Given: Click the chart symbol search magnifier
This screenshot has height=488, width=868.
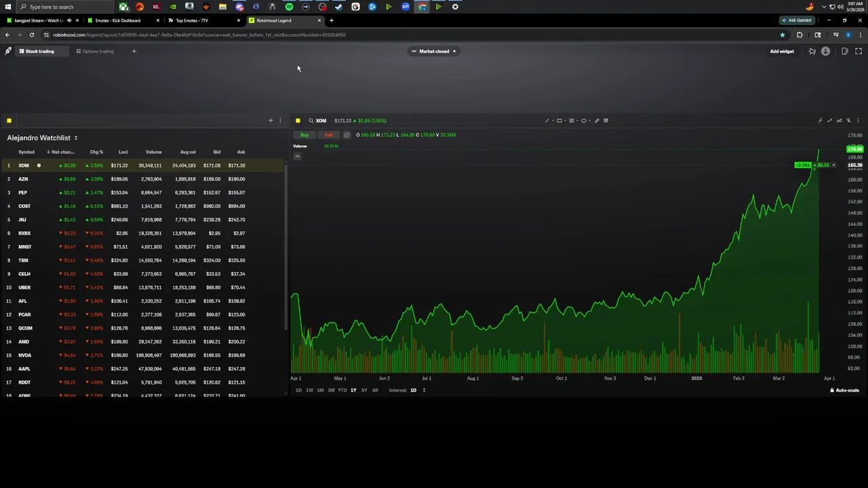Looking at the screenshot, I should [x=311, y=121].
